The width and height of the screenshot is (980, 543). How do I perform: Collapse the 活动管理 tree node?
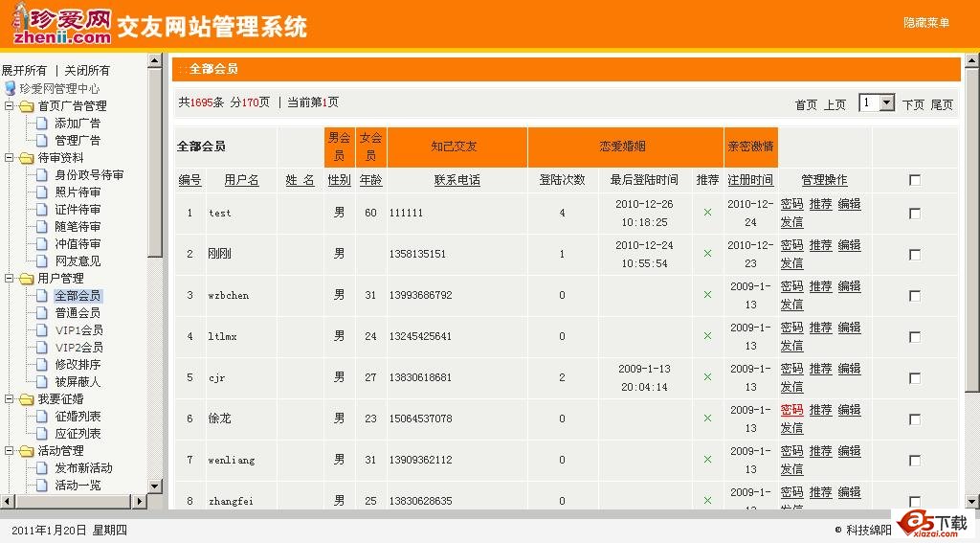coord(10,450)
